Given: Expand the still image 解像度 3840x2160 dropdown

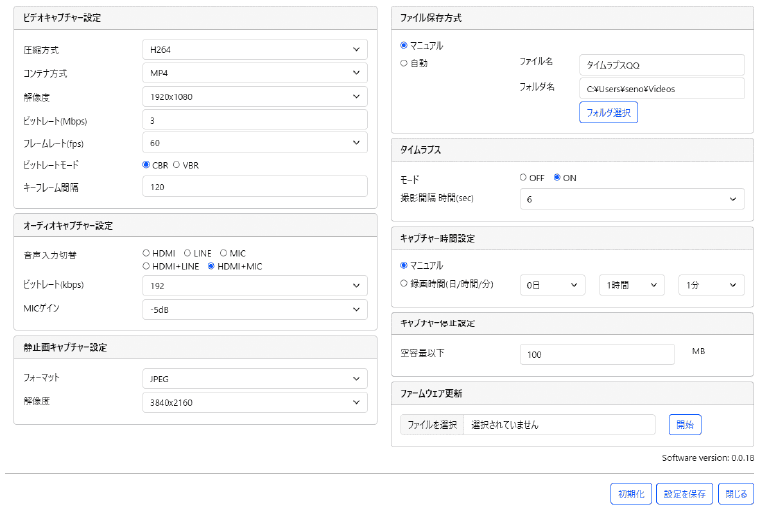Looking at the screenshot, I should point(254,402).
